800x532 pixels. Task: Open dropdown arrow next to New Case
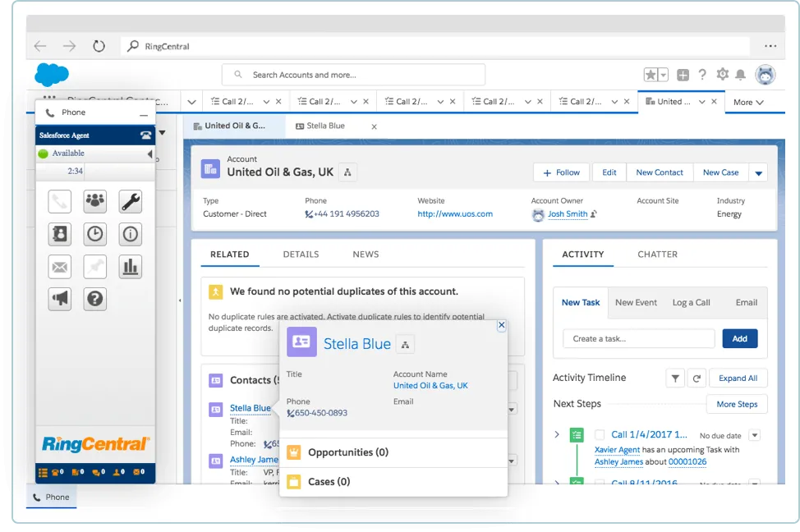[758, 172]
